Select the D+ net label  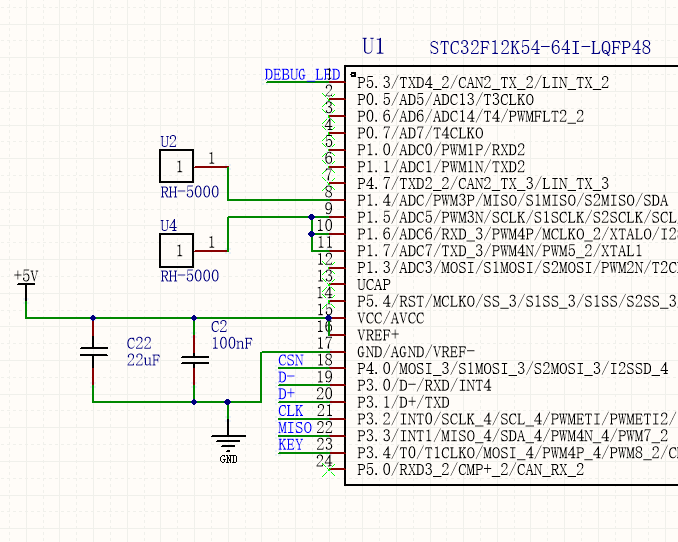[286, 394]
